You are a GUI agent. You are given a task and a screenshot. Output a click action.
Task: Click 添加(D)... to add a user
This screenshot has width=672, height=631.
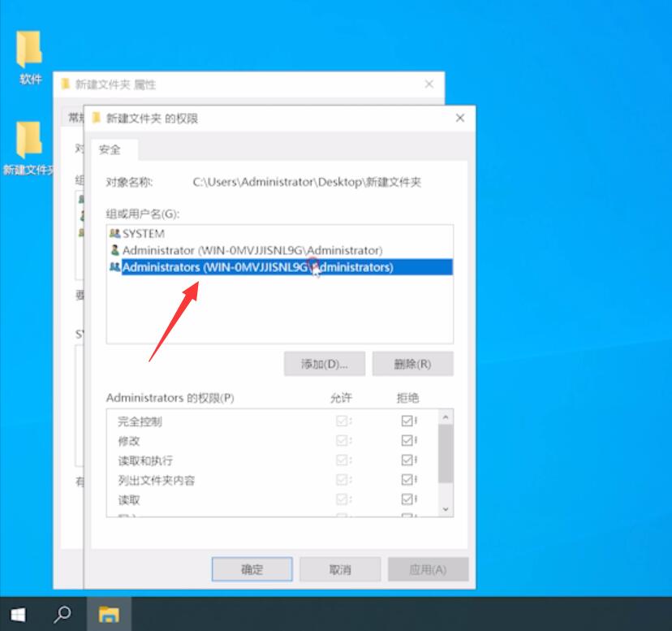pyautogui.click(x=325, y=364)
